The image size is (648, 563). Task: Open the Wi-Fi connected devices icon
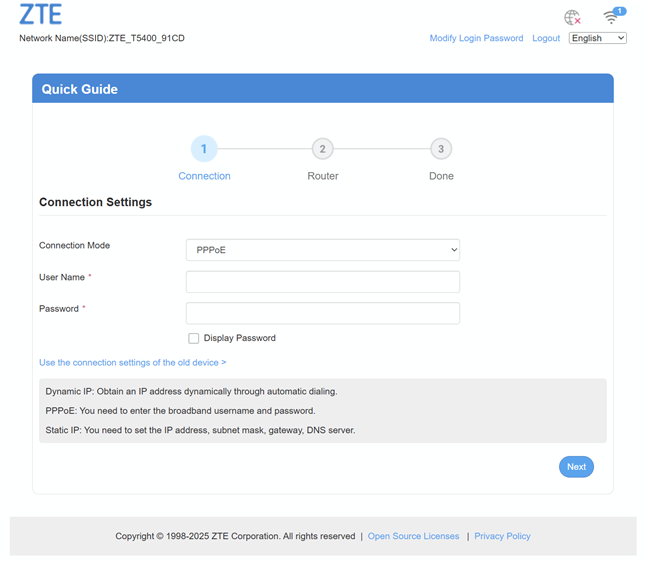click(x=612, y=17)
